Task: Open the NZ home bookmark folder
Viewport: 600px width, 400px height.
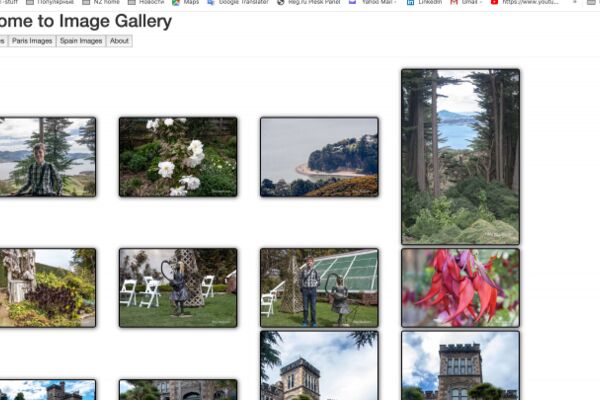Action: pos(101,2)
